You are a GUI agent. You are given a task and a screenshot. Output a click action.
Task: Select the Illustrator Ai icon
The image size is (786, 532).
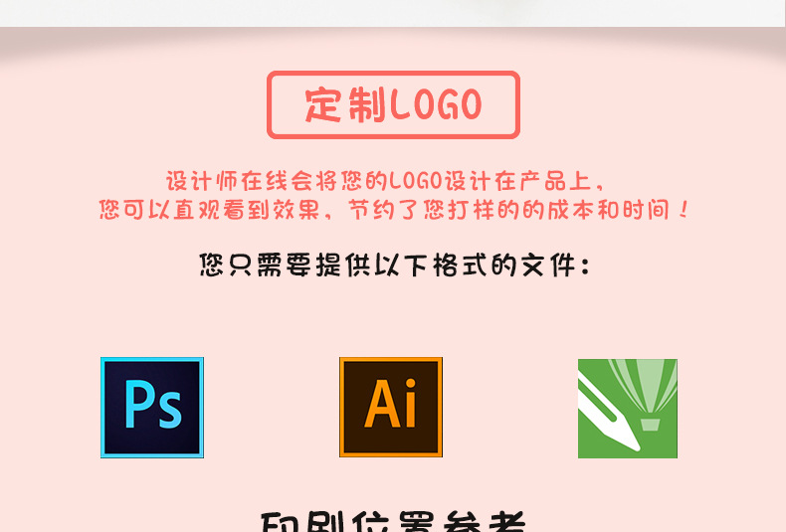pos(391,408)
